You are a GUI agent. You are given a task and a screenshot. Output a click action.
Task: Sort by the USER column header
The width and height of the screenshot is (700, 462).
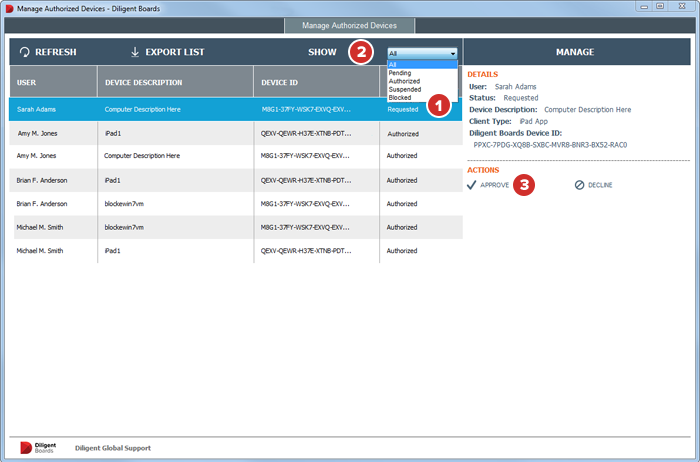[53, 82]
